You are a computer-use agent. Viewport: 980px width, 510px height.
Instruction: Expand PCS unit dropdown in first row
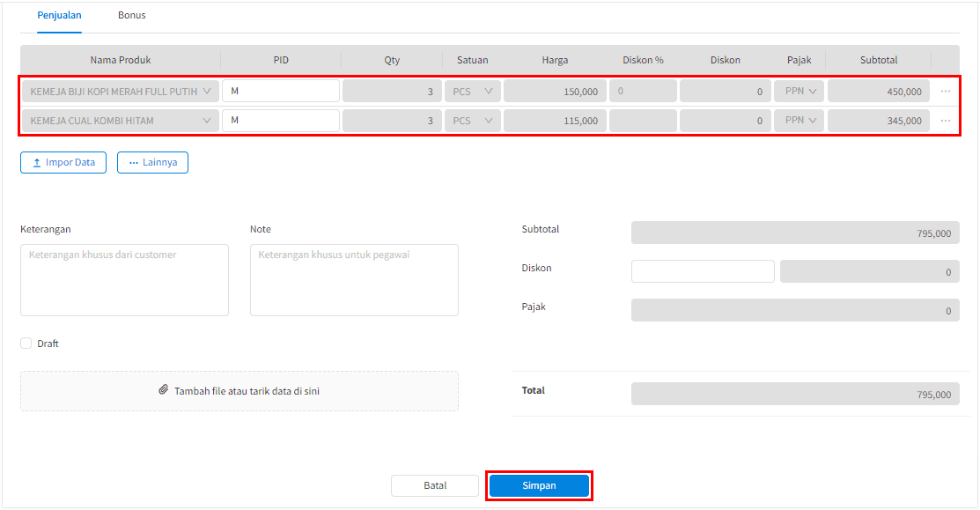[473, 92]
